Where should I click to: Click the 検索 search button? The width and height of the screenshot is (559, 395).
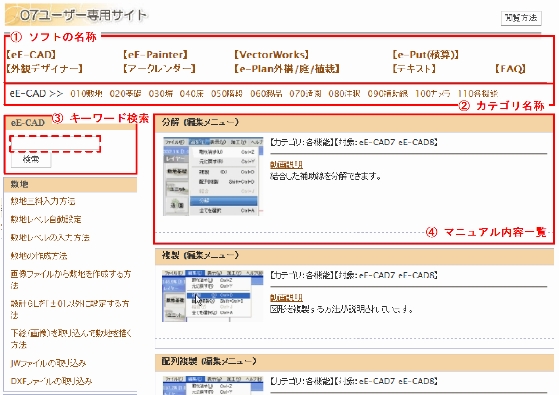point(31,159)
